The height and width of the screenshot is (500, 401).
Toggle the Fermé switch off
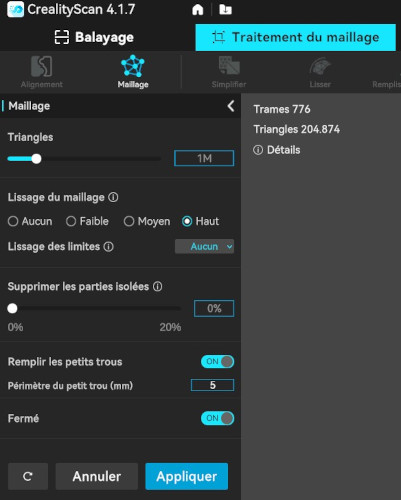click(x=217, y=418)
